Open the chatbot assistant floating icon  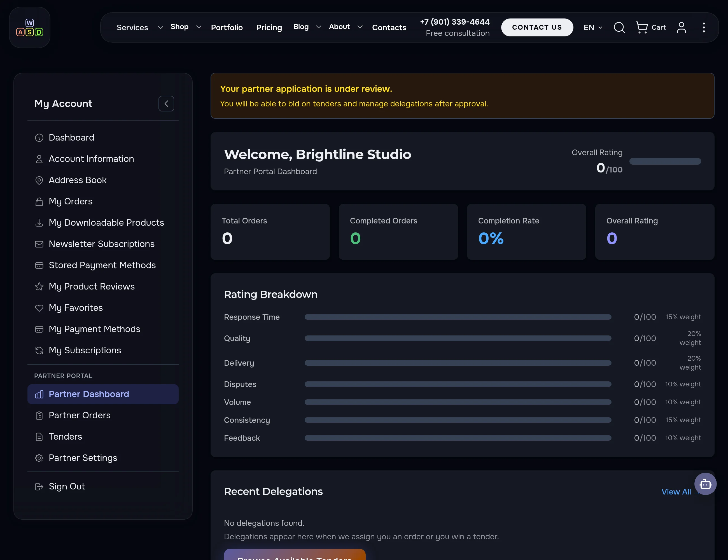coord(705,484)
